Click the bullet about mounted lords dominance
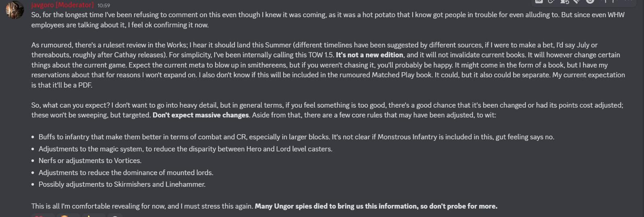 point(126,173)
